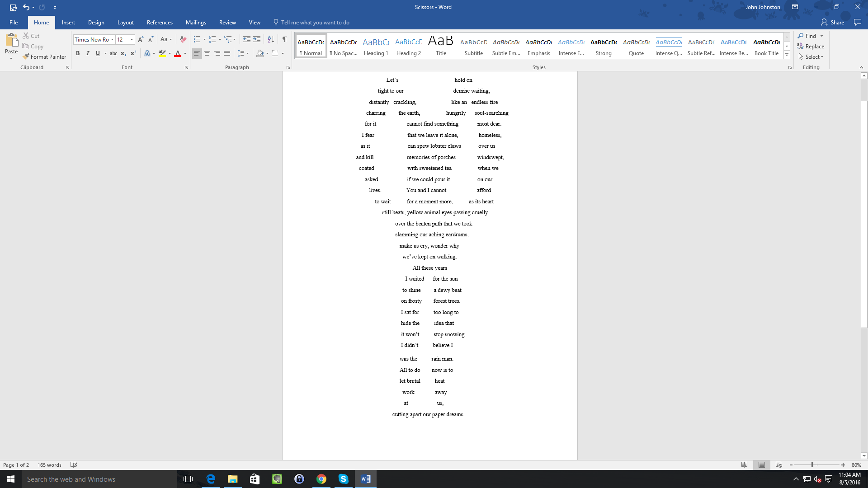Open proofing errors status icon
The width and height of the screenshot is (868, 488).
[x=74, y=465]
